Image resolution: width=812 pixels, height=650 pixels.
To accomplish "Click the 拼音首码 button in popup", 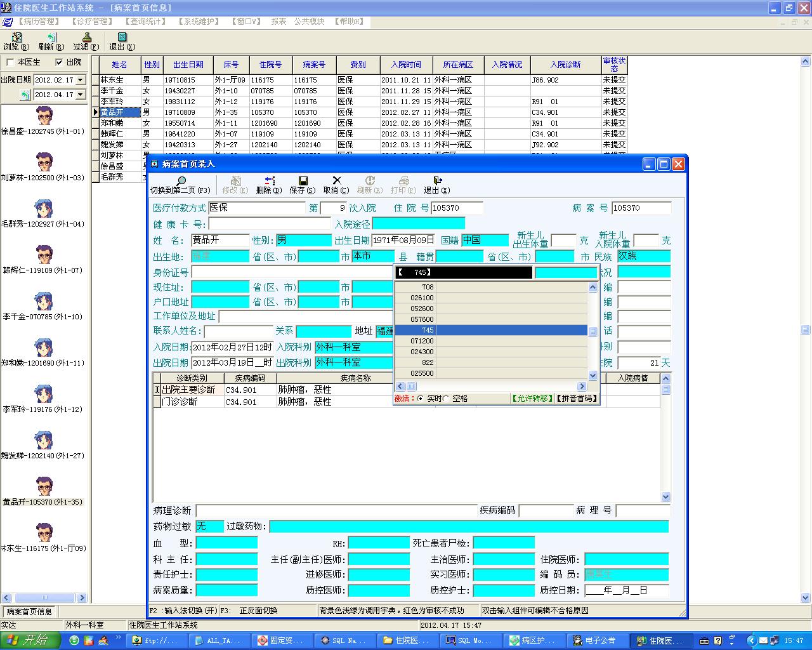I will click(577, 399).
